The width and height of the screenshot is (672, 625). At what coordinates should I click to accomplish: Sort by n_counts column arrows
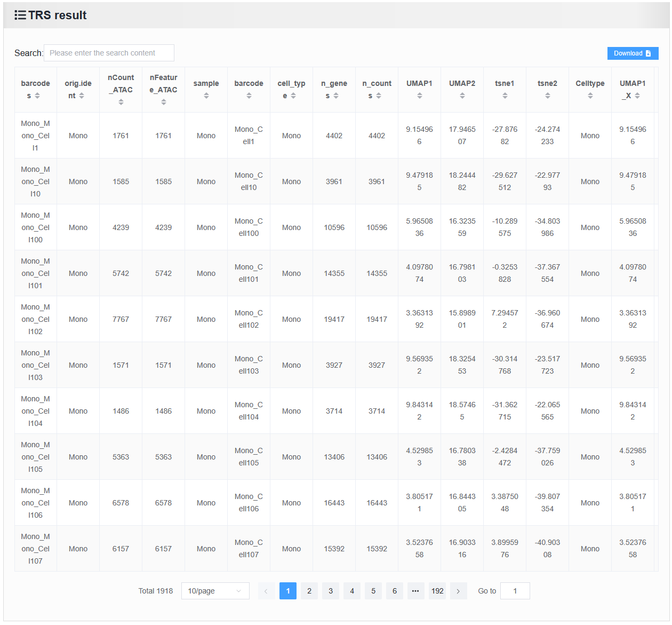pos(379,96)
